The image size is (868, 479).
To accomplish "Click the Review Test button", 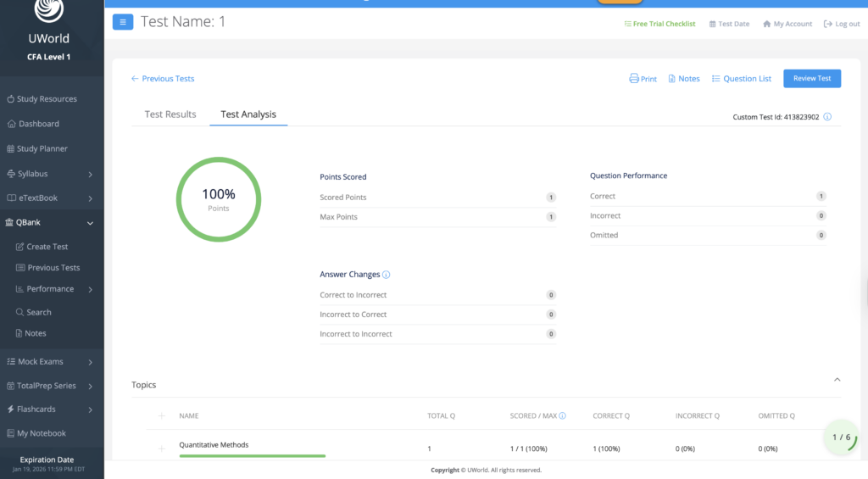I will click(811, 78).
